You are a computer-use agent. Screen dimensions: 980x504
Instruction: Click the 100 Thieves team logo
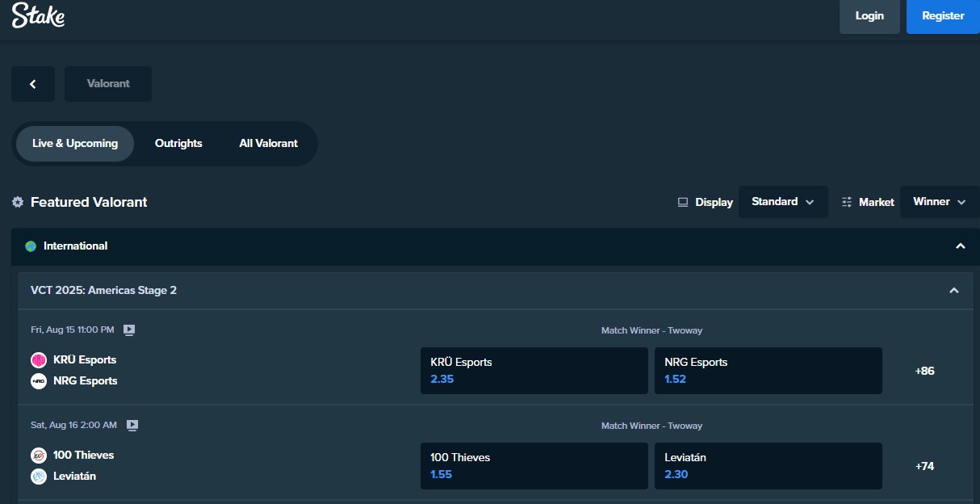click(x=39, y=456)
